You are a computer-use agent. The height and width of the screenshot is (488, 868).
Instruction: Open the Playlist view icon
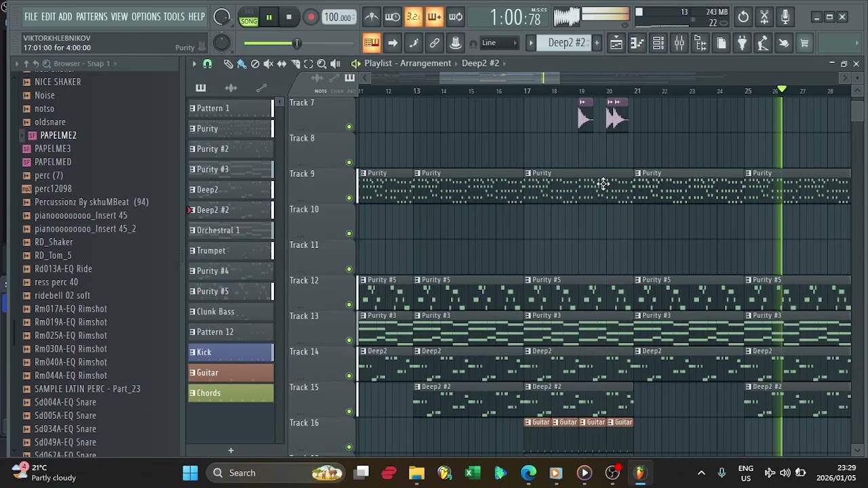coord(616,43)
